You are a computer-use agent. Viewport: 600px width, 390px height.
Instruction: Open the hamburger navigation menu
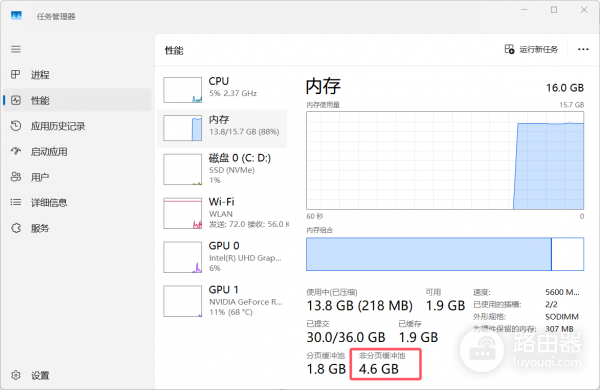pos(16,49)
